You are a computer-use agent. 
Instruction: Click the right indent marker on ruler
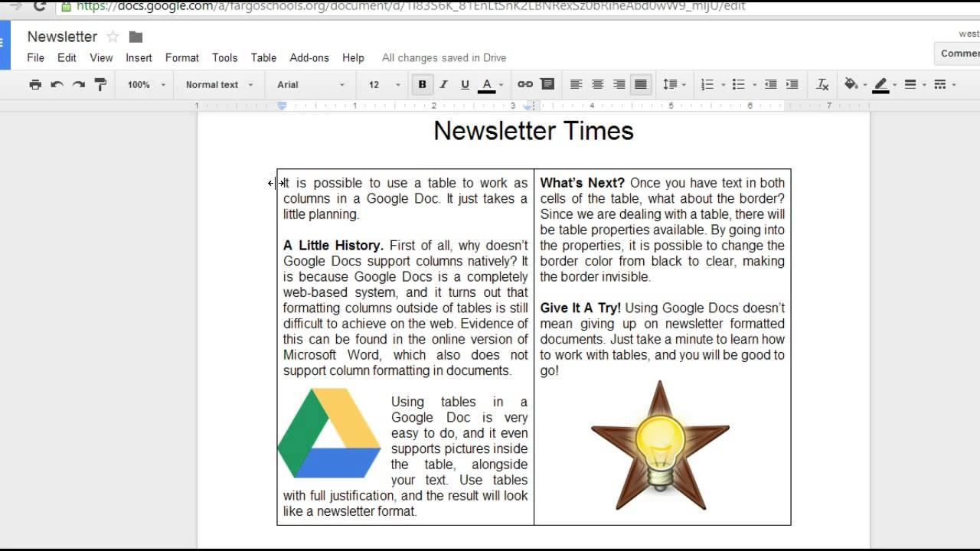tap(528, 106)
